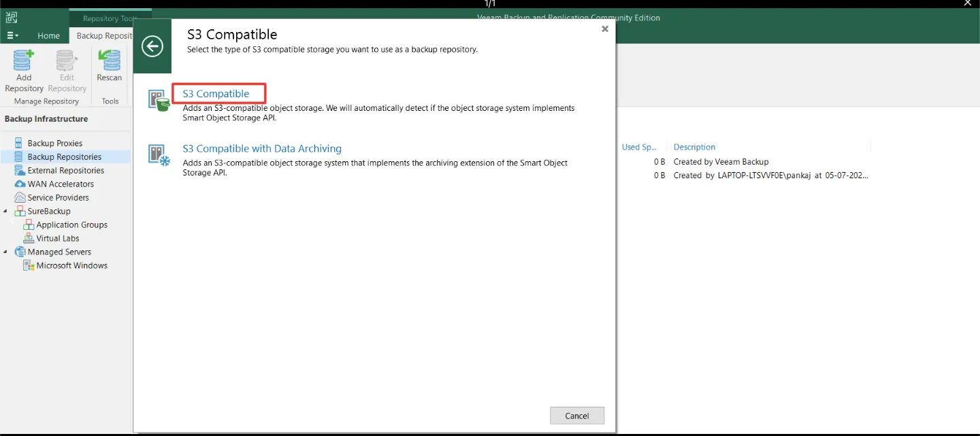
Task: Click the WAN Accelerators cloud icon
Action: point(19,184)
